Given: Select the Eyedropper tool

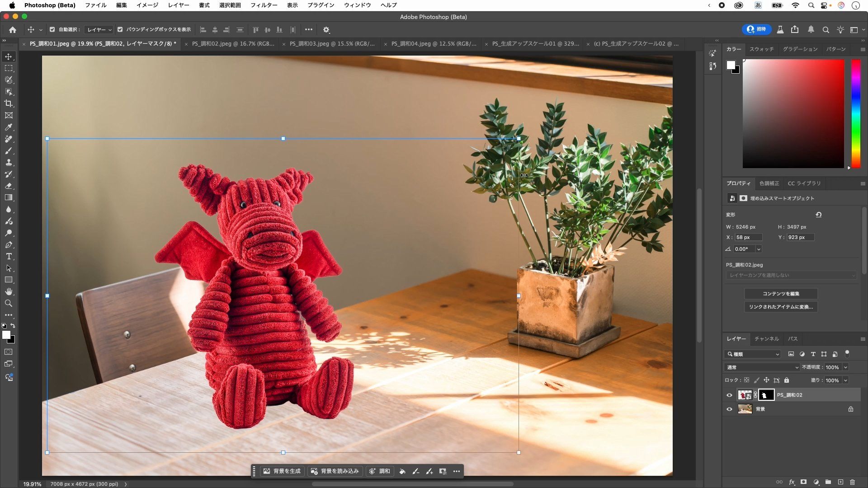Looking at the screenshot, I should click(x=9, y=127).
